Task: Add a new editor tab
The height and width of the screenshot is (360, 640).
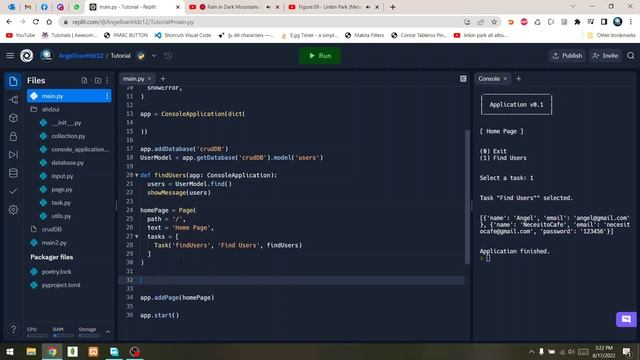Action: pyautogui.click(x=163, y=79)
